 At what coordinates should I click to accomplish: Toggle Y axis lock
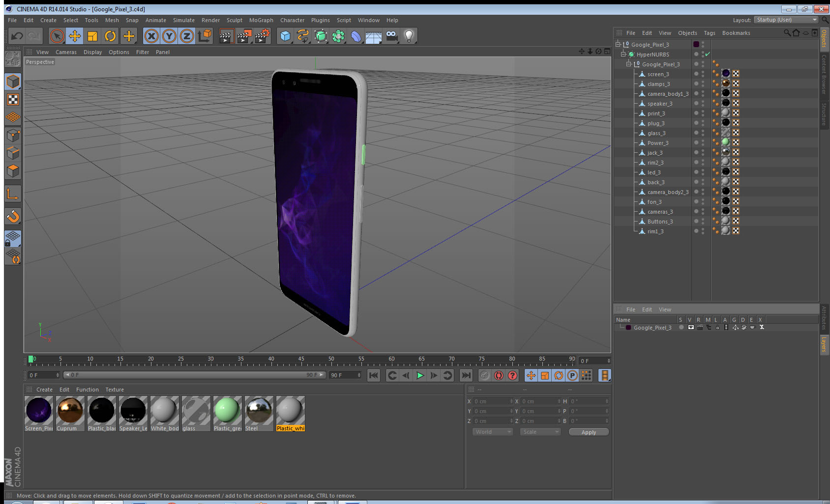pos(169,36)
